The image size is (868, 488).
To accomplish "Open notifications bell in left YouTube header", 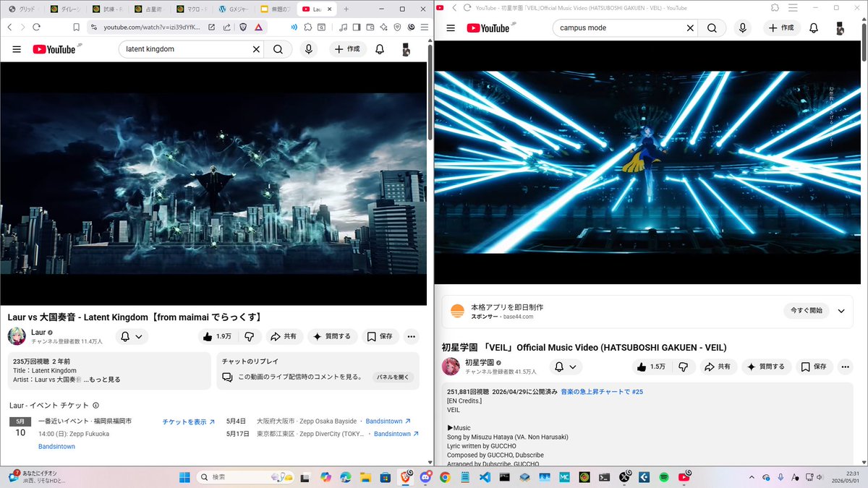I will pos(380,49).
